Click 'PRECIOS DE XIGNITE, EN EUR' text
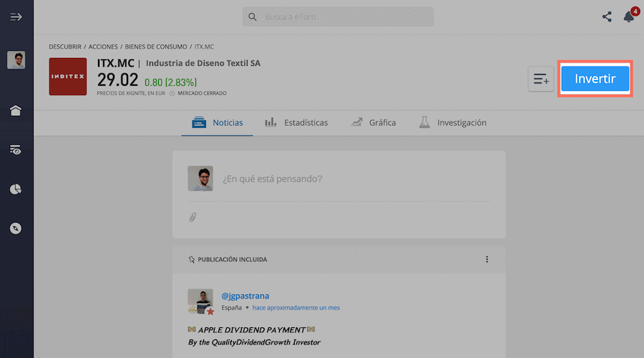This screenshot has width=644, height=358. point(131,94)
